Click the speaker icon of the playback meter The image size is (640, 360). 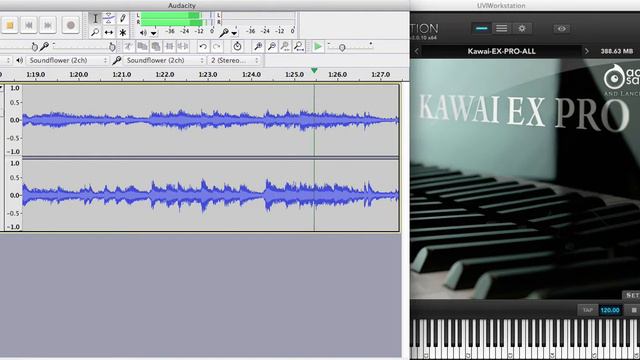[x=143, y=32]
